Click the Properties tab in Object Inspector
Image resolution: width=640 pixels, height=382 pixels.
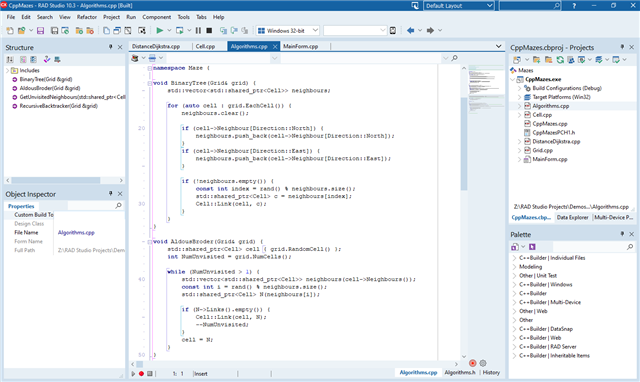click(21, 206)
